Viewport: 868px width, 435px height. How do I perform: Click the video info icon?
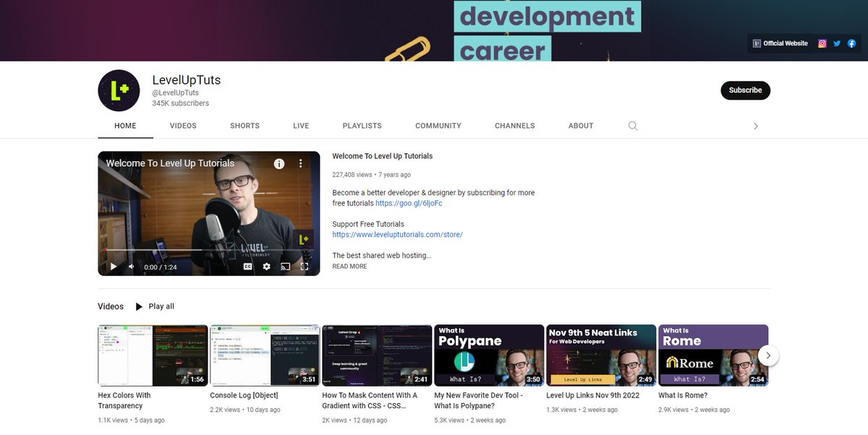(x=279, y=163)
